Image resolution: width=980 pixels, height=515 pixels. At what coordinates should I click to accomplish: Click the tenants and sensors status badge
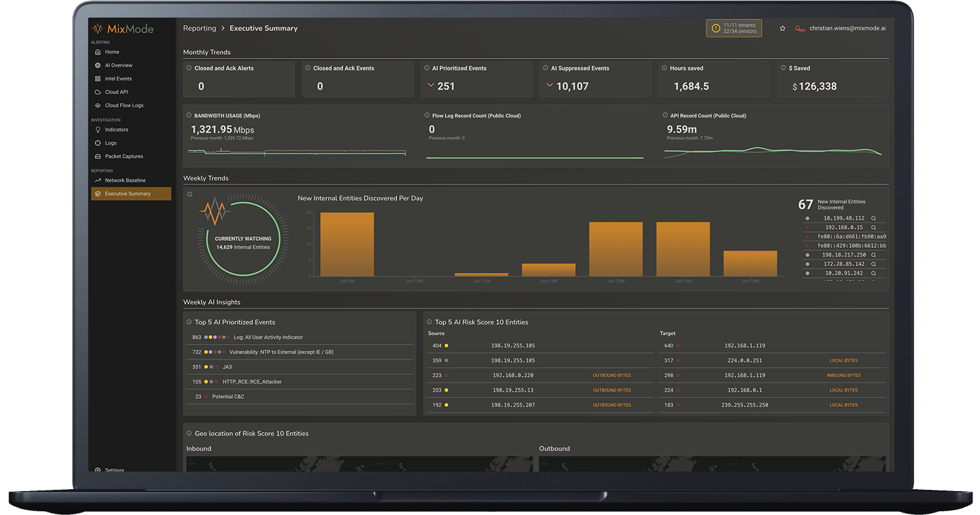click(x=734, y=28)
